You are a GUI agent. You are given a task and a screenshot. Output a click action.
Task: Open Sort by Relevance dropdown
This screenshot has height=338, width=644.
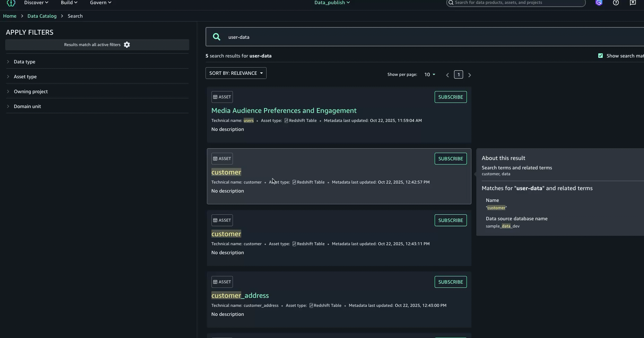(236, 73)
